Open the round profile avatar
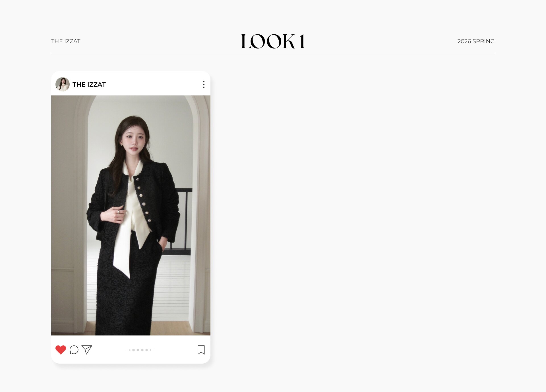 (63, 84)
